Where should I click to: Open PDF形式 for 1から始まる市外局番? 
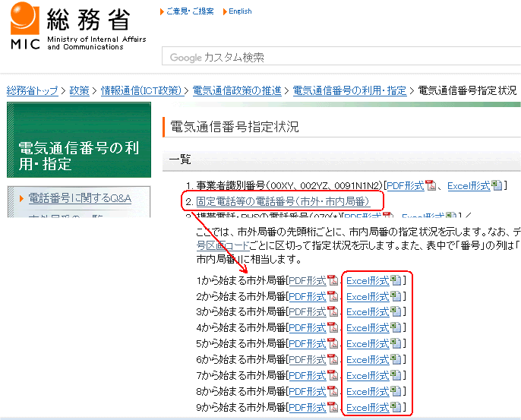pyautogui.click(x=308, y=281)
